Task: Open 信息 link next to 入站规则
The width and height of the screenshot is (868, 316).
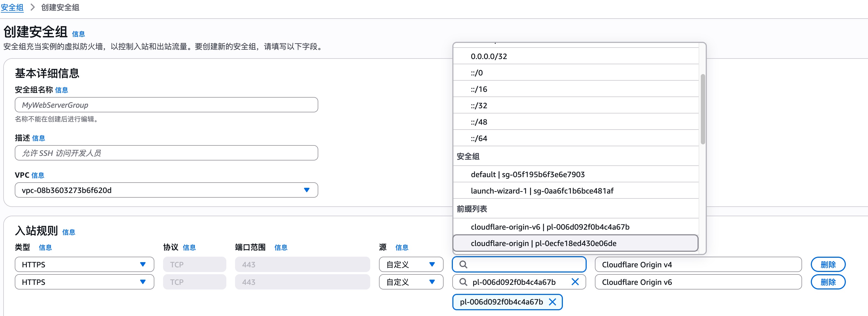Action: coord(69,232)
